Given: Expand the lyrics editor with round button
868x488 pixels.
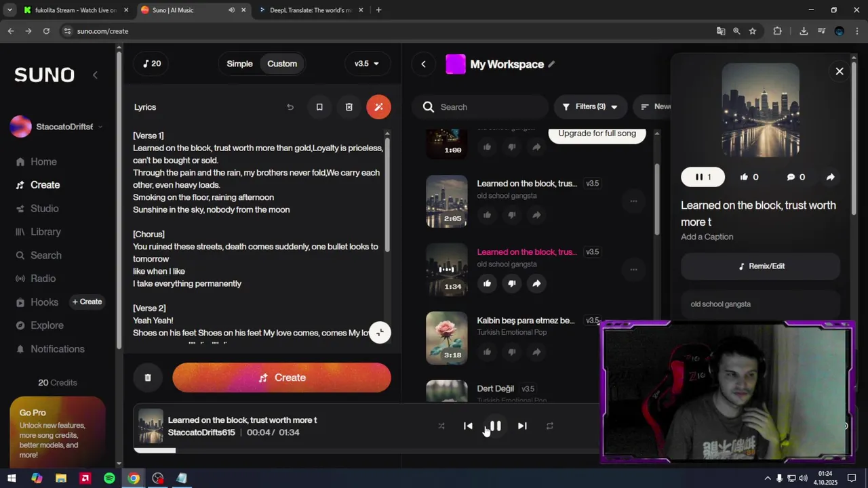Looking at the screenshot, I should (380, 332).
